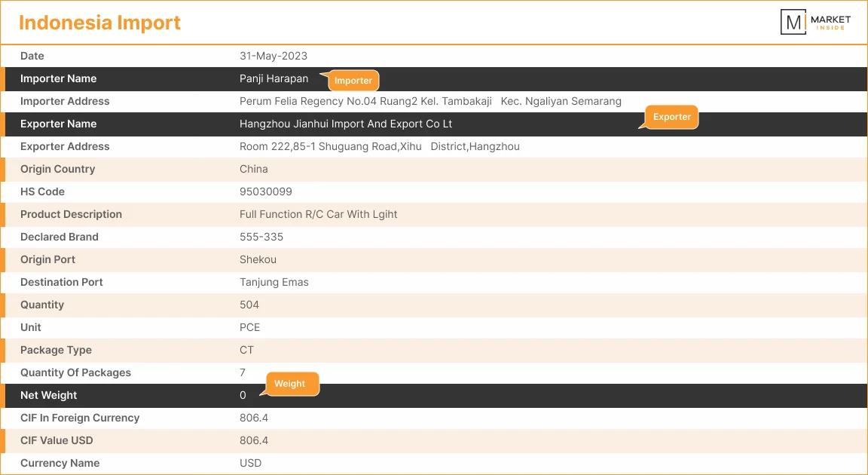This screenshot has width=868, height=475.
Task: Select the Importer Name row
Action: (x=434, y=78)
